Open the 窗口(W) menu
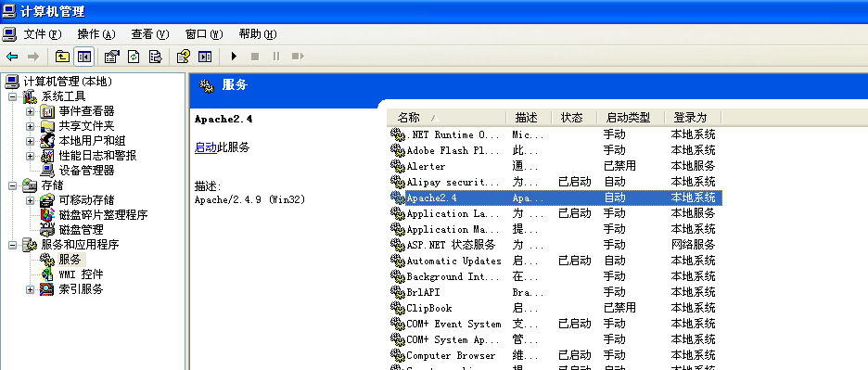Viewport: 868px width, 370px height. point(204,34)
